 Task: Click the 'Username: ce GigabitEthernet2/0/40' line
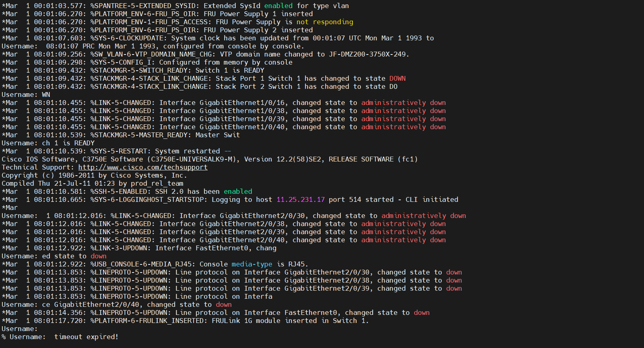(x=116, y=304)
